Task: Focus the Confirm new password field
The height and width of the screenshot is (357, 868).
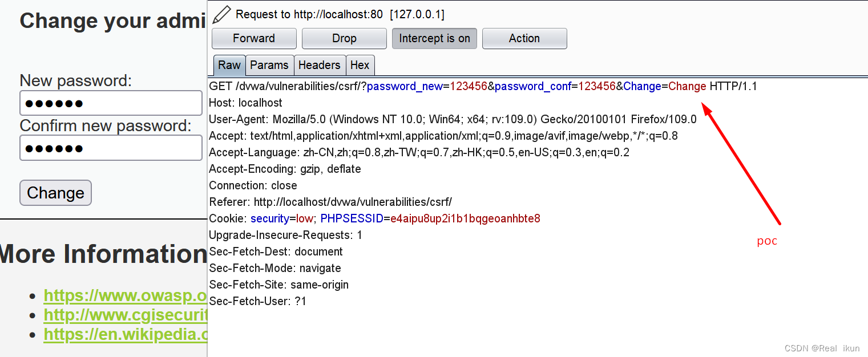Action: point(111,148)
